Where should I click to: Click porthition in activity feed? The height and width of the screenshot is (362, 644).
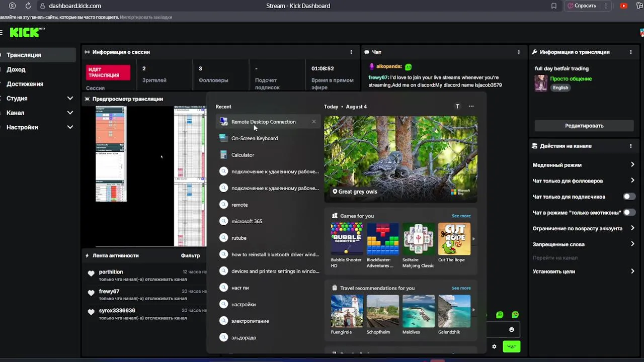111,272
